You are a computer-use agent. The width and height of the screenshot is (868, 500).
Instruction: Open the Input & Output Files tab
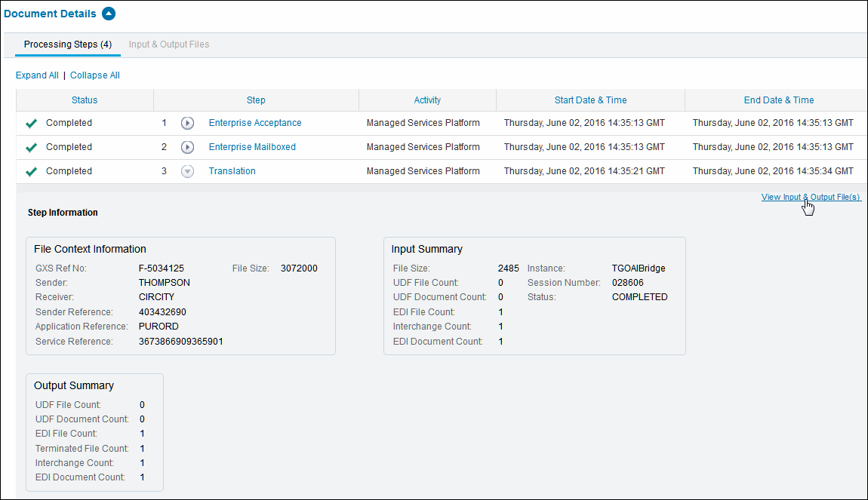tap(169, 44)
